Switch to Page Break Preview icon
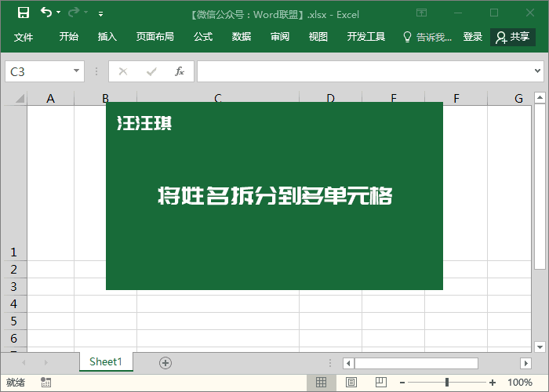Viewport: 549px width, 392px height. pos(381,383)
